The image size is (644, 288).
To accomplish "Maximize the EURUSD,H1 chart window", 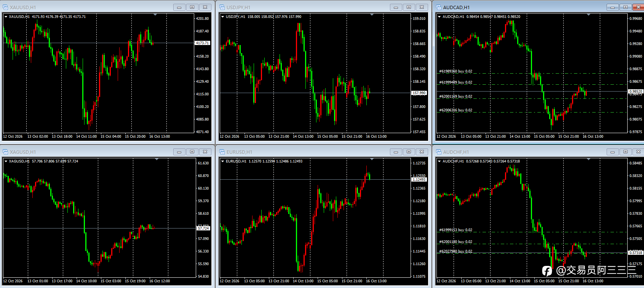I will tap(409, 152).
